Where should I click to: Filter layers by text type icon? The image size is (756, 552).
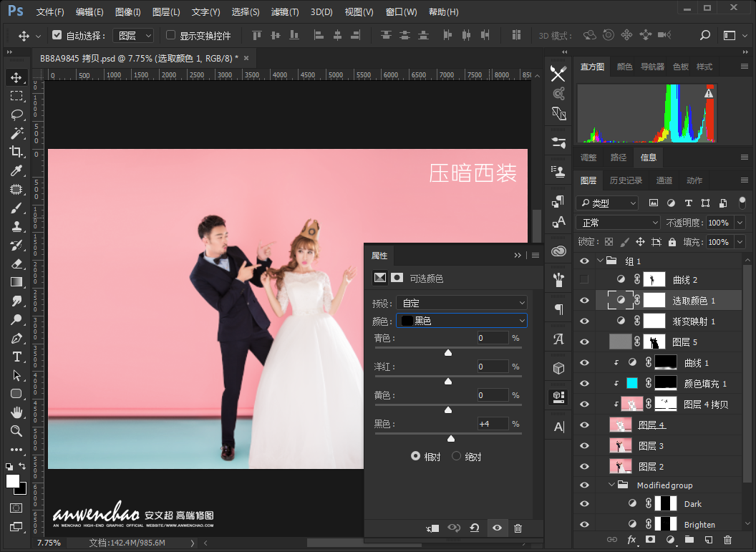(688, 203)
